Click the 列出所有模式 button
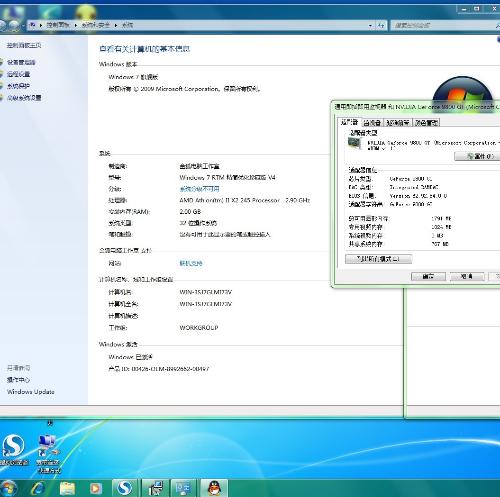Screen dimensions: 500x497 [379, 259]
